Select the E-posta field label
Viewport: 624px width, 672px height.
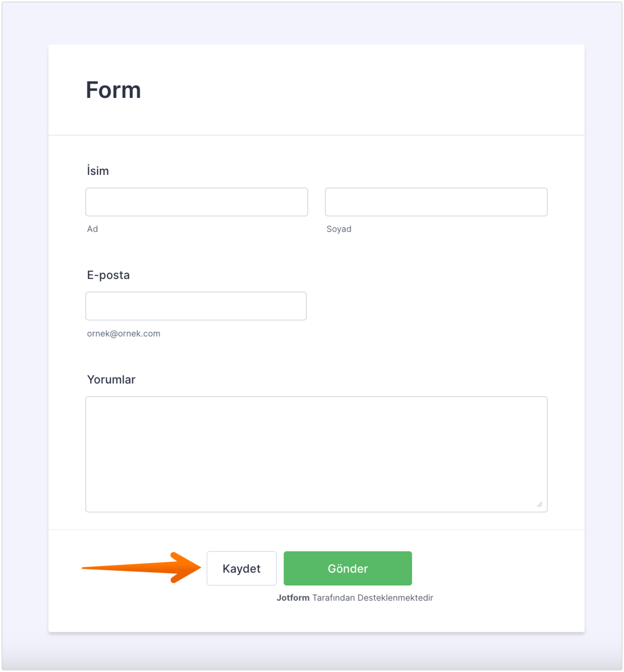pos(108,275)
